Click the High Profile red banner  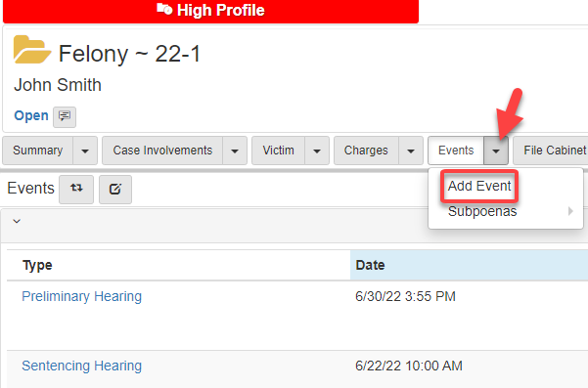click(x=210, y=11)
